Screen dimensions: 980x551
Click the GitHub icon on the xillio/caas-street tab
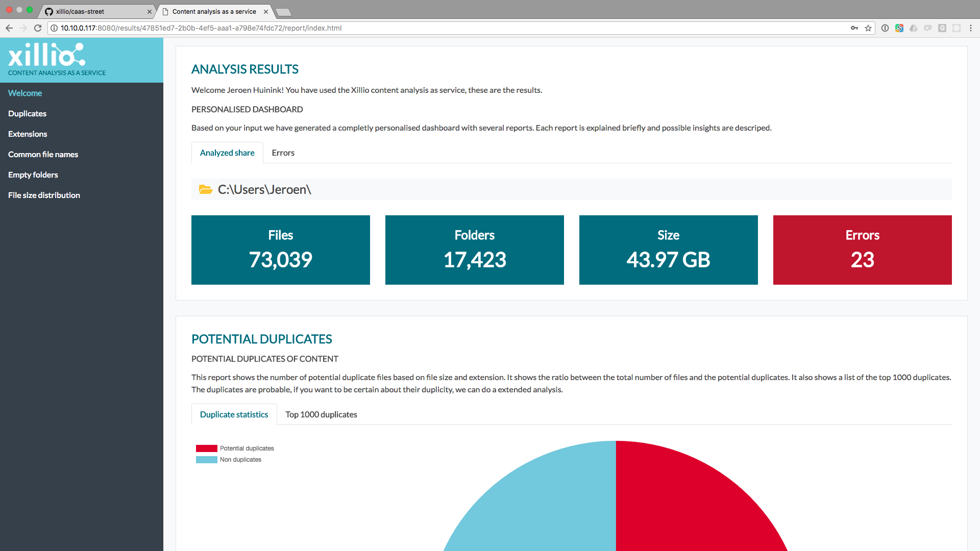click(x=49, y=11)
